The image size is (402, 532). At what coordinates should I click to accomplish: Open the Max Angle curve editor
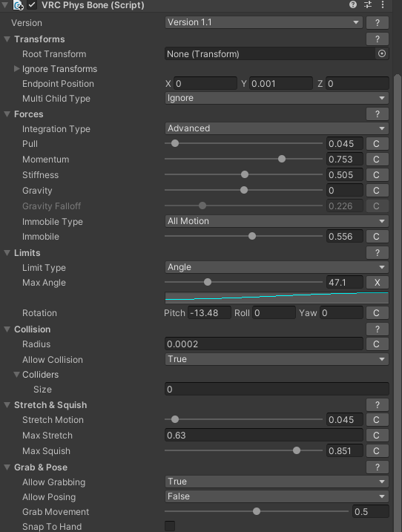(x=277, y=298)
